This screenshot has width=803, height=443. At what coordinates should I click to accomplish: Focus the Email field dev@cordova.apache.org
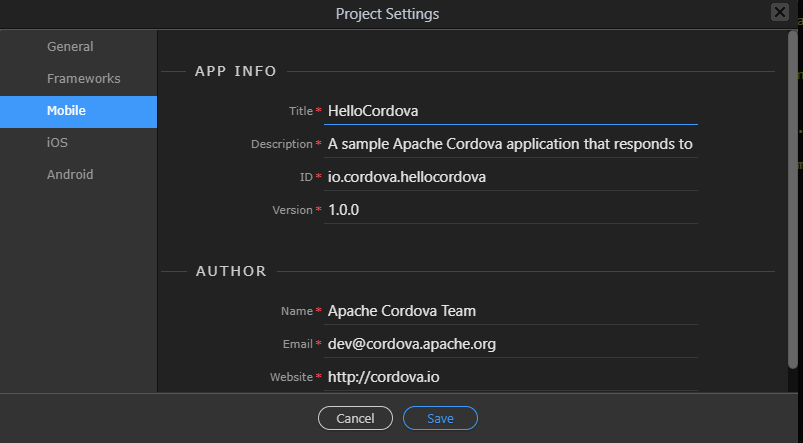[511, 344]
